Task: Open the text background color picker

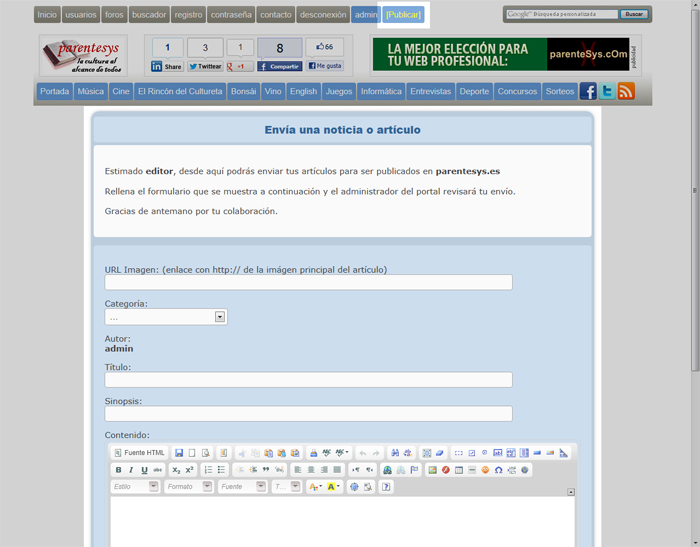Action: 334,487
